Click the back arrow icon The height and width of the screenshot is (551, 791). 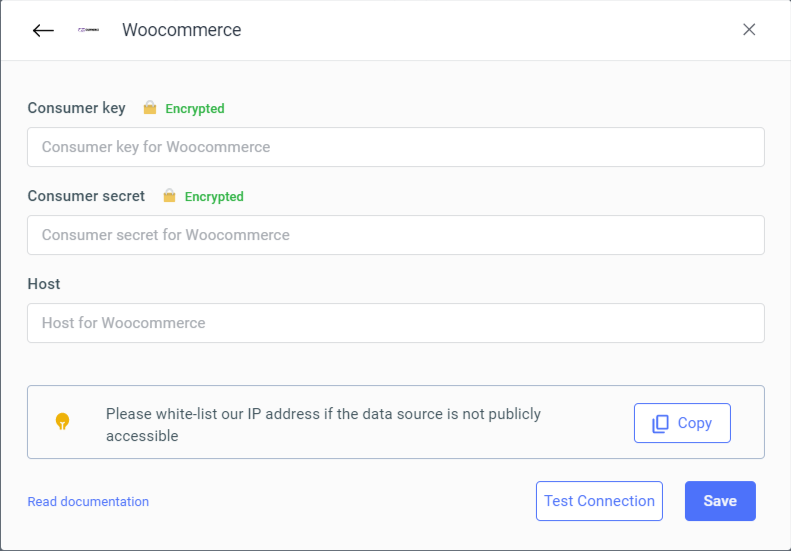coord(43,30)
